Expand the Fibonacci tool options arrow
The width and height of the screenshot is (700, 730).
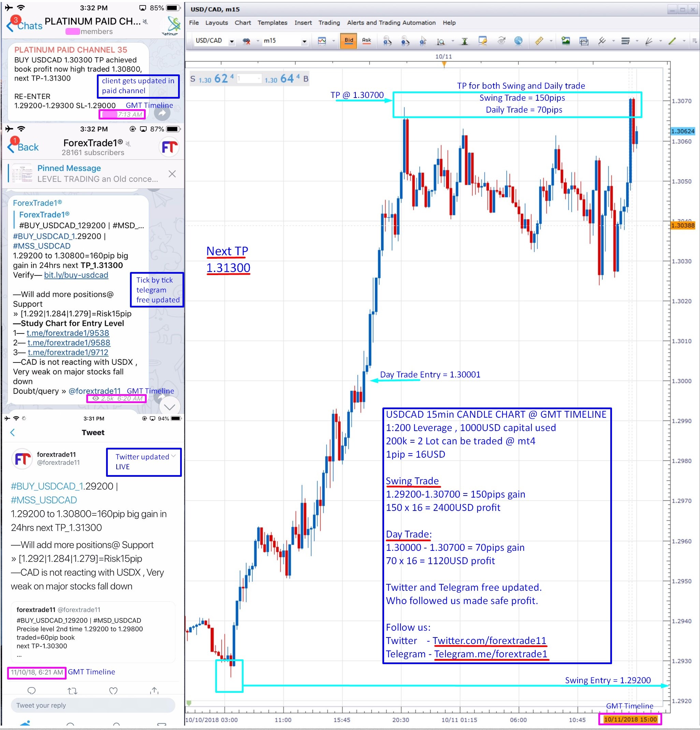pos(637,41)
